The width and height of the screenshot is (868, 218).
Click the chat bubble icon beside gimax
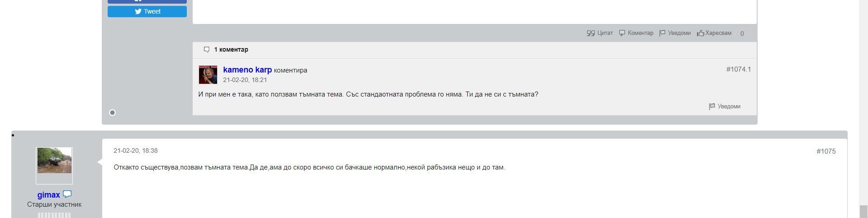pos(67,194)
